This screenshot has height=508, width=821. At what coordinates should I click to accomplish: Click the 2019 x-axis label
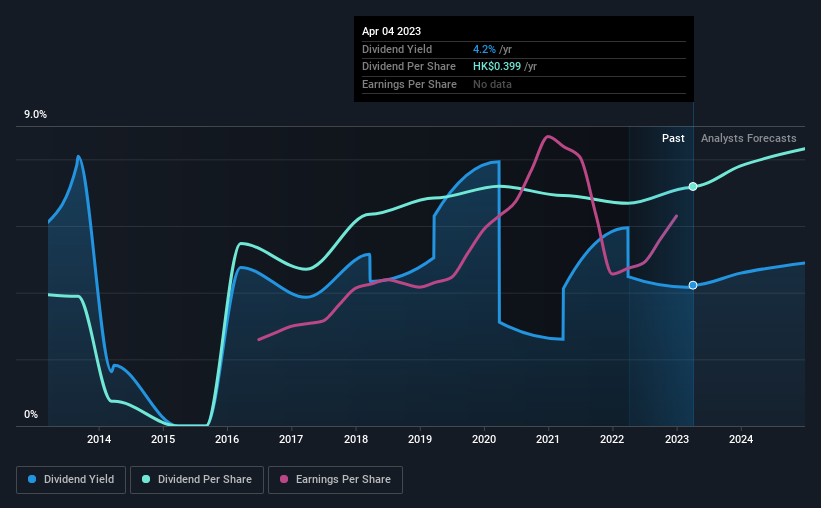pos(420,439)
